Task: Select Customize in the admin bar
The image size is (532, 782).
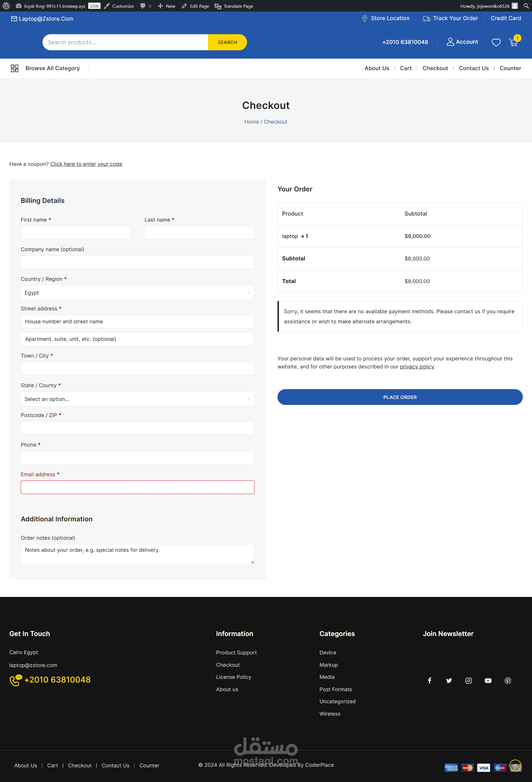Action: click(119, 6)
